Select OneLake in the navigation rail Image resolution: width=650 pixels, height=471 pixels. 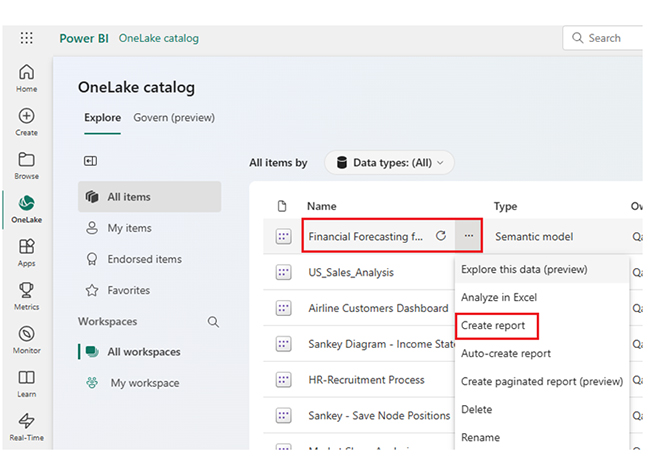tap(27, 209)
